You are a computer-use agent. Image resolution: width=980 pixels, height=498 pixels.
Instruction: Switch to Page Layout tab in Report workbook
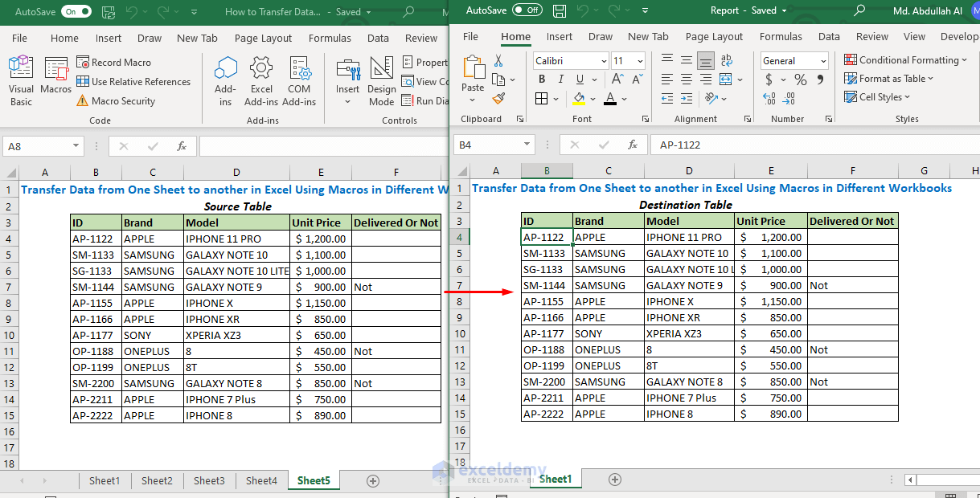pos(714,36)
